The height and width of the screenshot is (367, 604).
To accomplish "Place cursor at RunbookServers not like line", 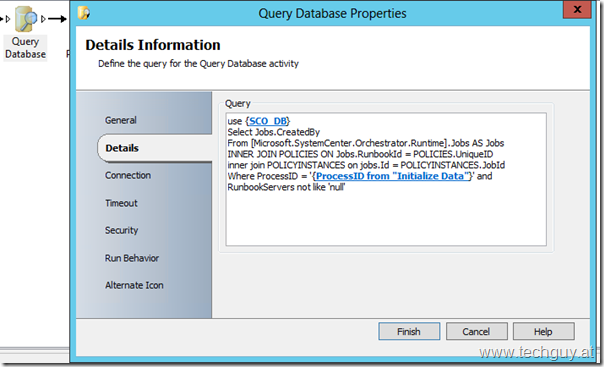I will click(x=286, y=187).
